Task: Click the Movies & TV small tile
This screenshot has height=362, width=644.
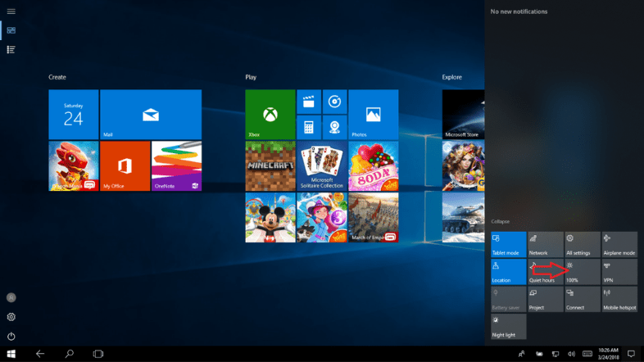Action: [x=308, y=102]
